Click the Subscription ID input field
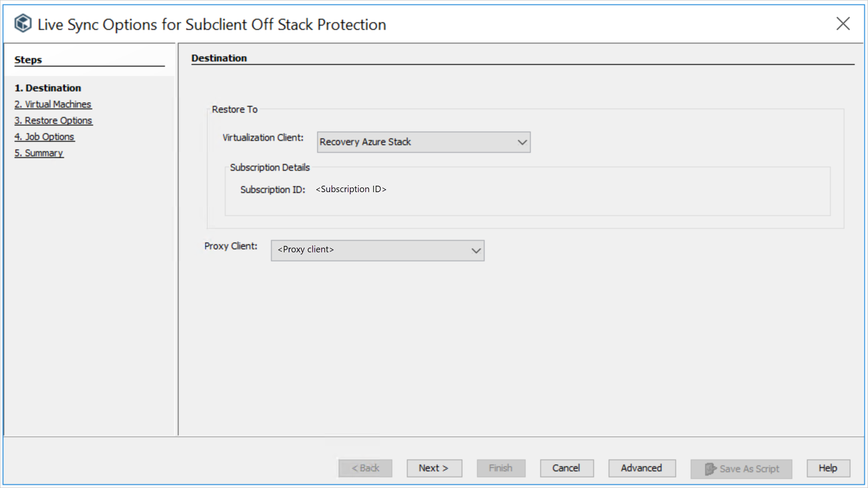 pos(352,189)
